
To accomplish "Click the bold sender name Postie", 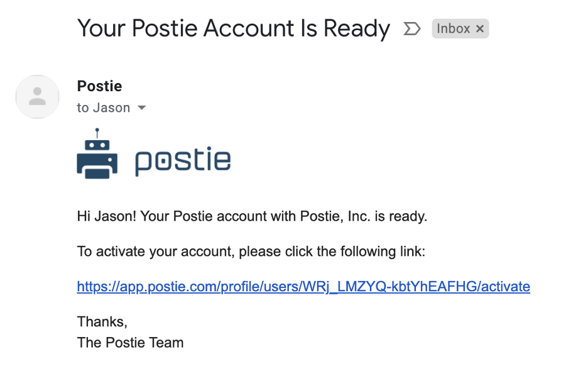I will pos(99,86).
